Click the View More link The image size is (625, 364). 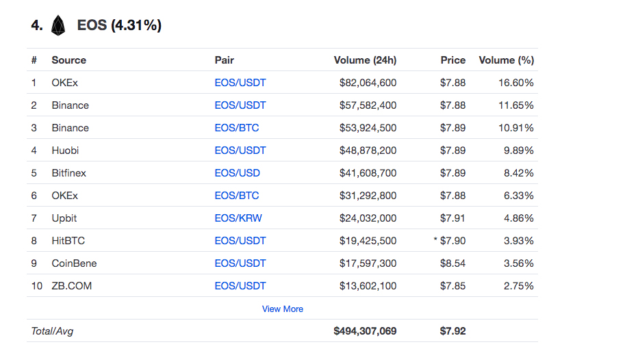282,309
